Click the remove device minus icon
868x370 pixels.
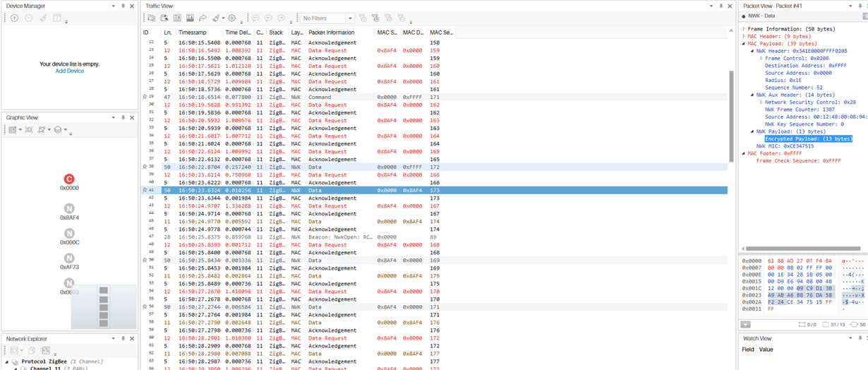click(28, 18)
